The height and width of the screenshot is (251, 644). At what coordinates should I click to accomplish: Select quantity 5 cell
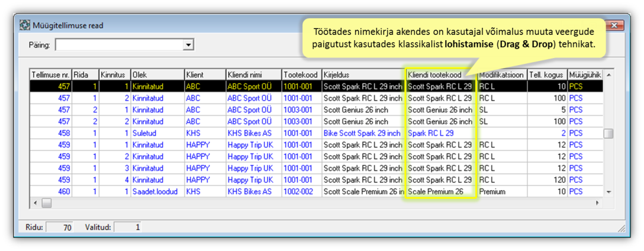tap(548, 110)
